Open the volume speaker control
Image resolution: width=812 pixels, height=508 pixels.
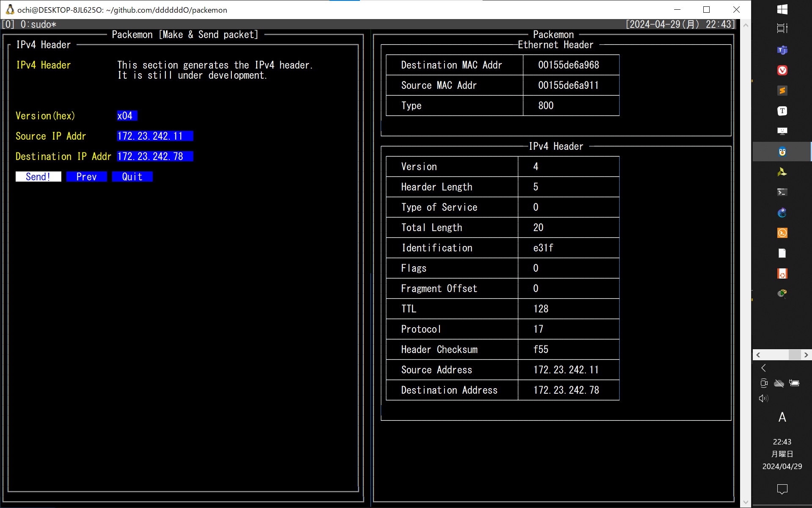[x=763, y=398]
